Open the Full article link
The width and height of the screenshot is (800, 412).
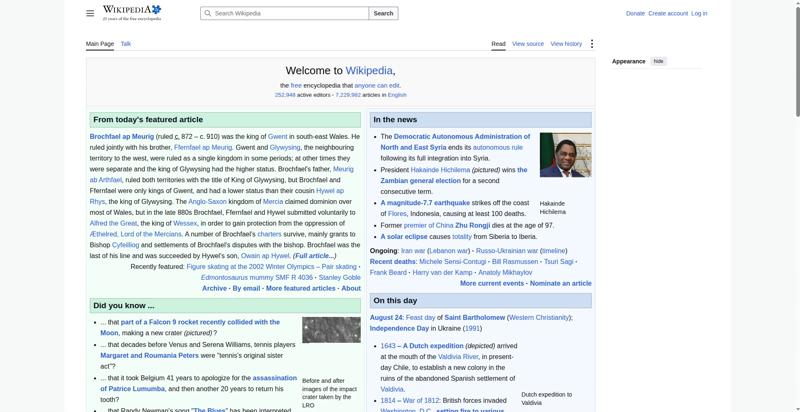point(314,256)
